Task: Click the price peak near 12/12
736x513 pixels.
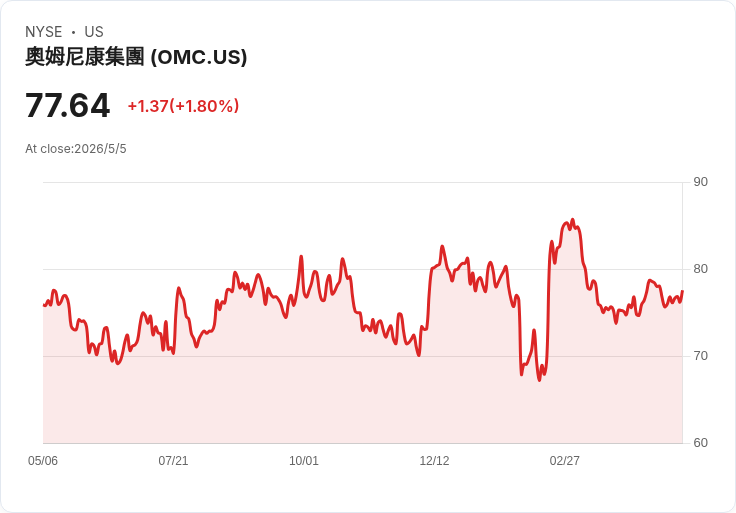Action: click(x=442, y=246)
